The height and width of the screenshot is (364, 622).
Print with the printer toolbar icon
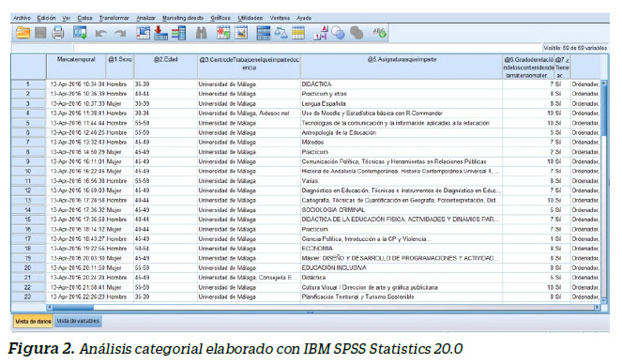click(58, 33)
